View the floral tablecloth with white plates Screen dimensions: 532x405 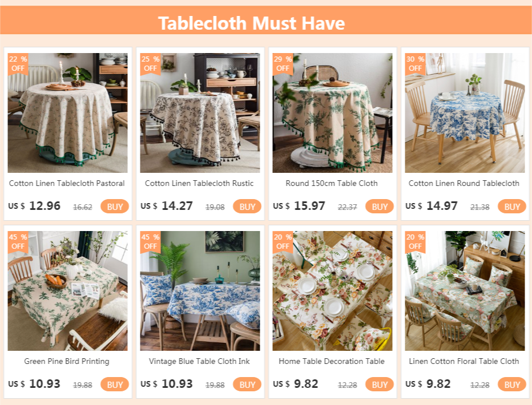(332, 291)
